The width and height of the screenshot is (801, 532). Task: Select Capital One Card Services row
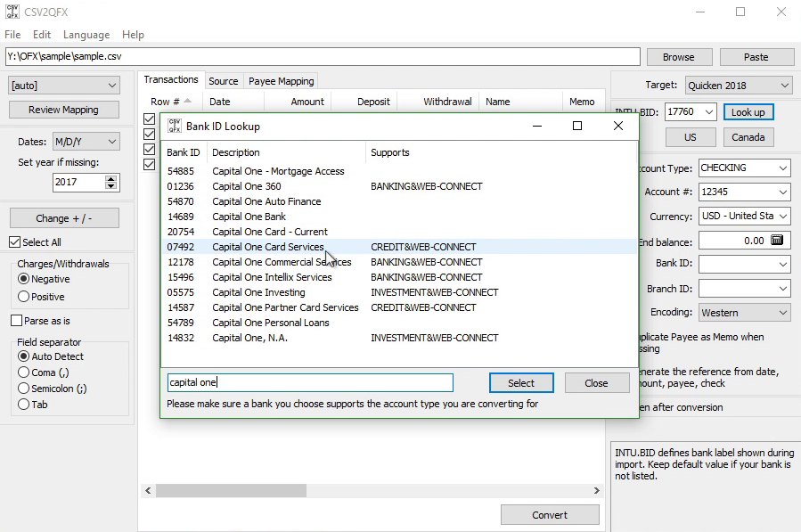click(399, 247)
